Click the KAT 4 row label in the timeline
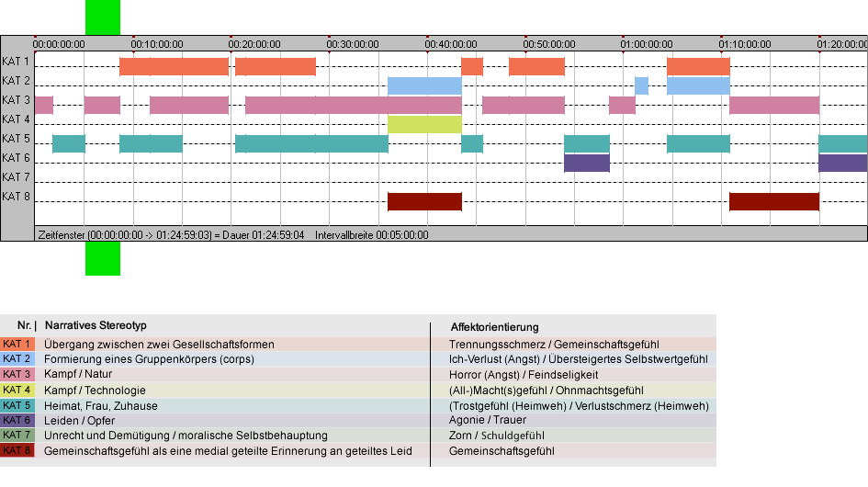Viewport: 868px width, 487px height. click(16, 119)
